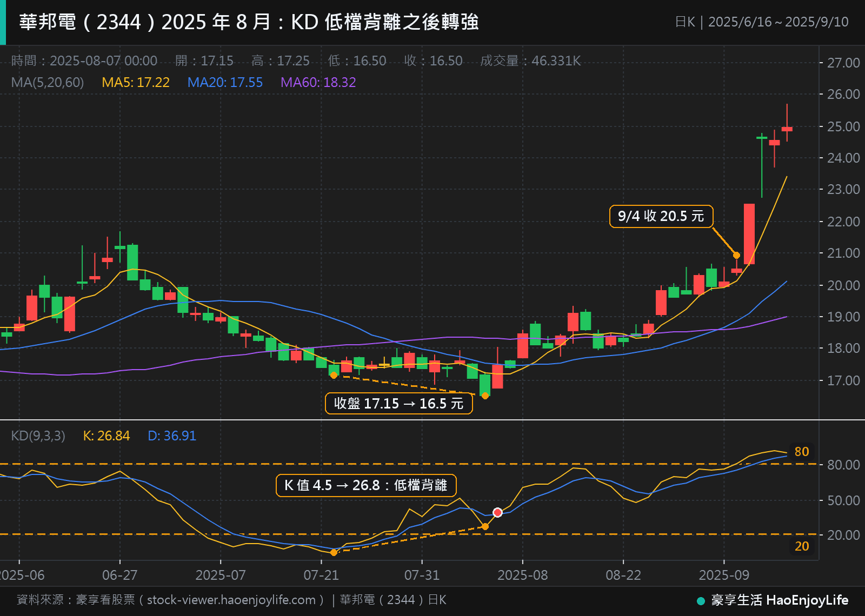Click the 時間：2025-08-07 00:00 readout
865x616 pixels.
(84, 61)
